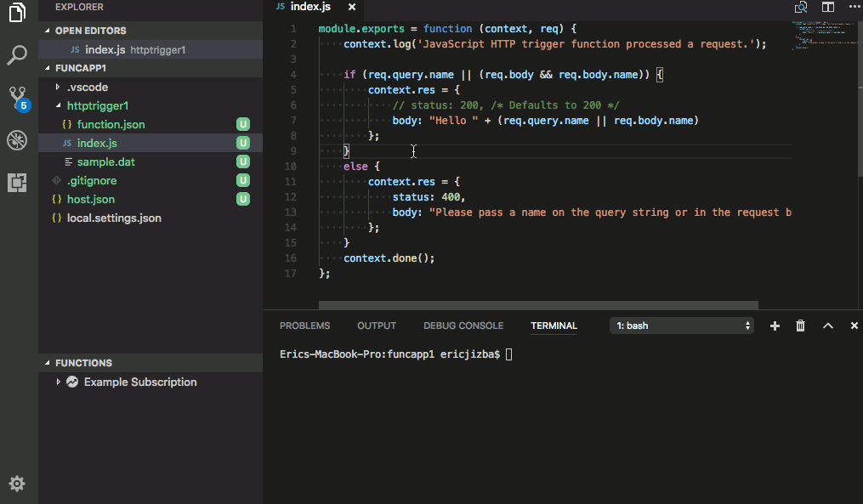This screenshot has width=863, height=504.
Task: Collapse the Open Editors section
Action: point(150,31)
